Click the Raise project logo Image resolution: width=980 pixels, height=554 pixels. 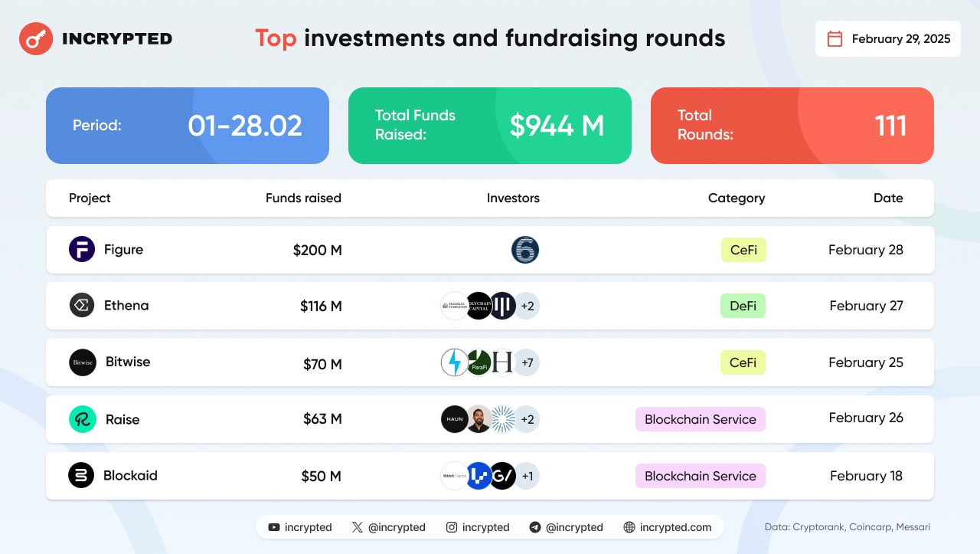[82, 419]
